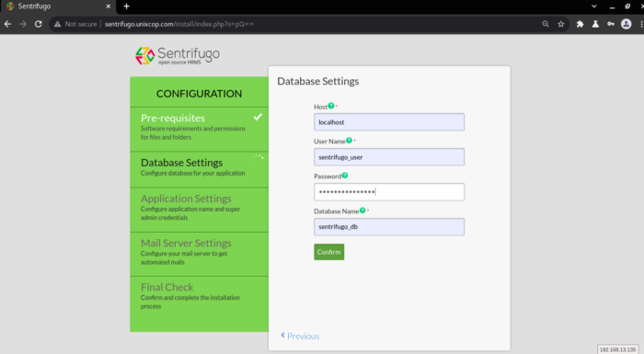Image resolution: width=644 pixels, height=354 pixels.
Task: Focus the Host input field
Action: [x=389, y=122]
